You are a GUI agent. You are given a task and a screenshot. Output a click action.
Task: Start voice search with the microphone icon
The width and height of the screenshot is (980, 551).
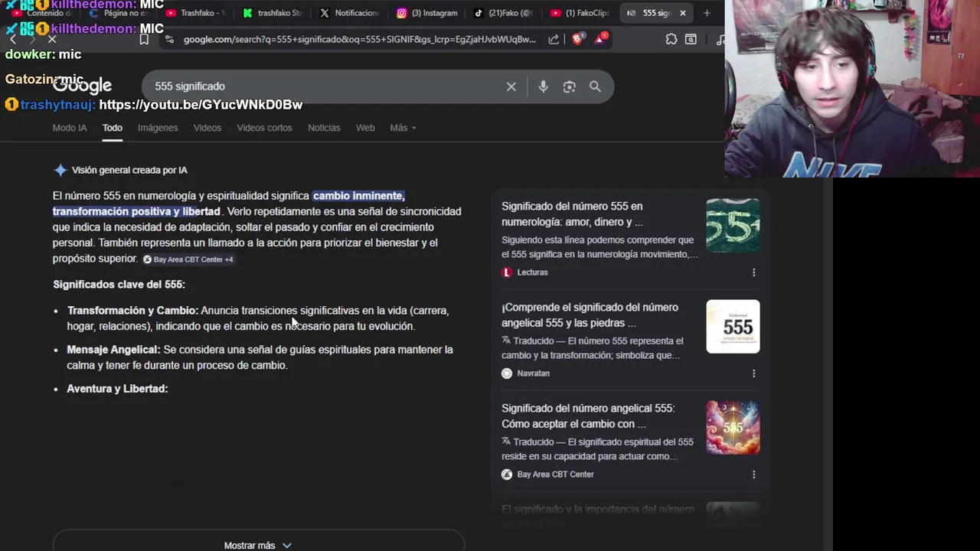pos(543,86)
